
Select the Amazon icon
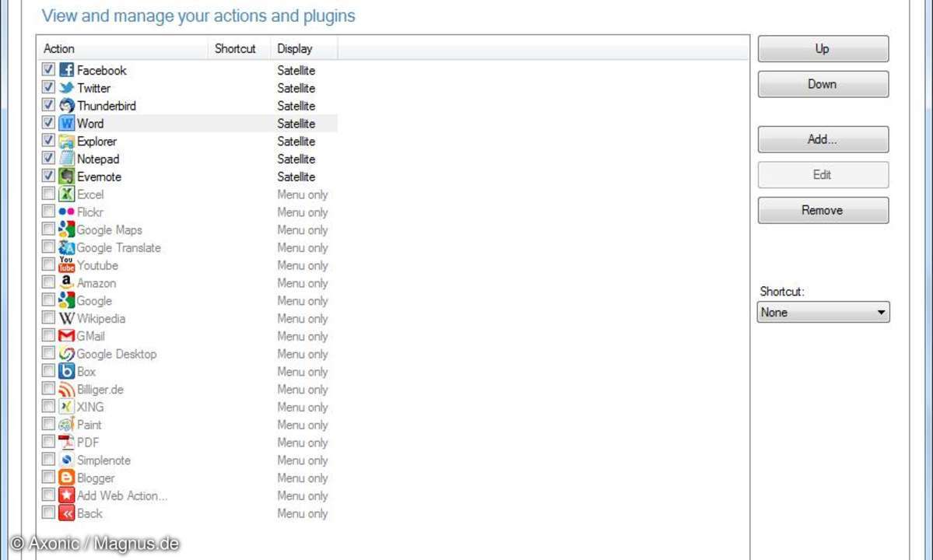tap(67, 283)
